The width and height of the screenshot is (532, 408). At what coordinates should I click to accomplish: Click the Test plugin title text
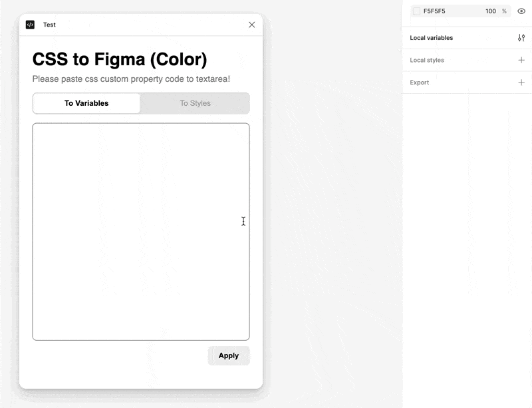48,25
